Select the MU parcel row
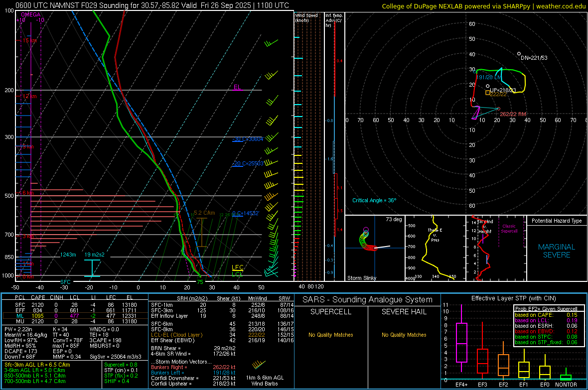 click(75, 321)
